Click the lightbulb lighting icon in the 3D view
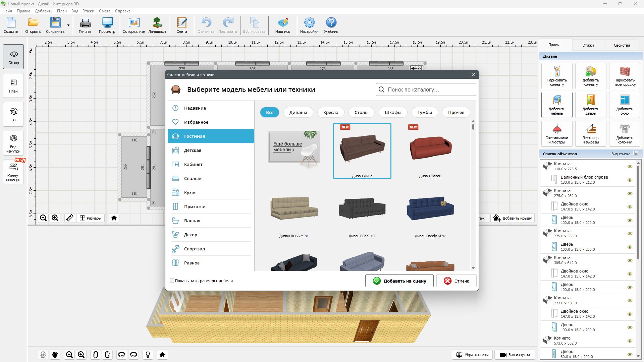 click(x=148, y=355)
